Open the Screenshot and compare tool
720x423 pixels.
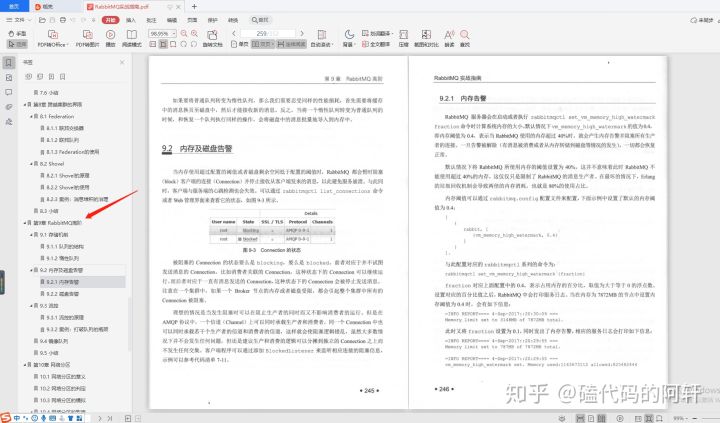(426, 39)
